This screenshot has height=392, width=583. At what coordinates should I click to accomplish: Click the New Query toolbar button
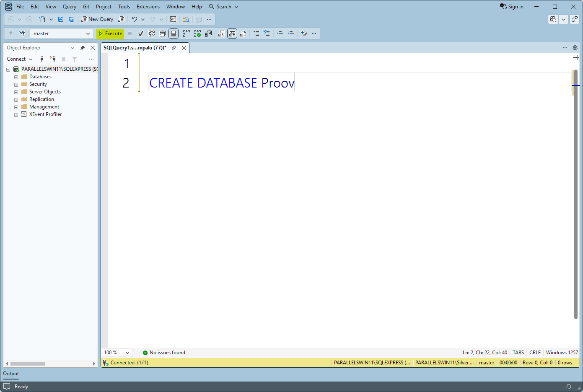(97, 19)
